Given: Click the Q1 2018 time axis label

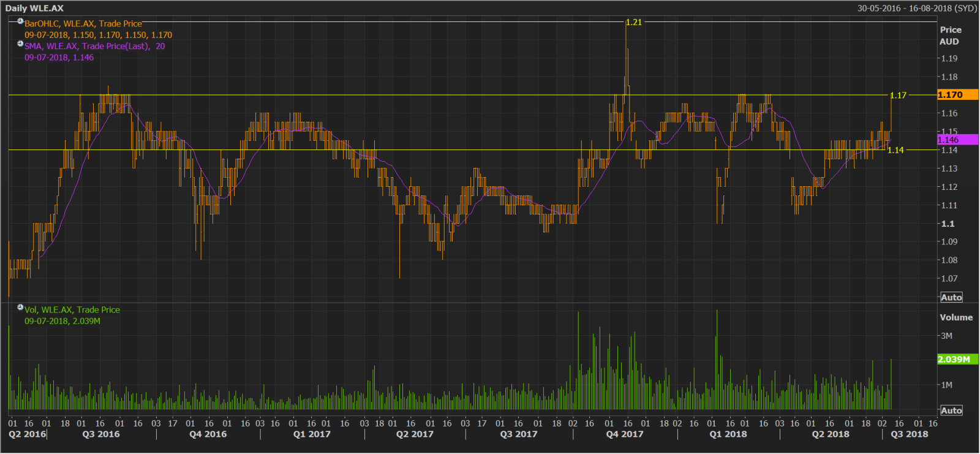Looking at the screenshot, I should [x=728, y=434].
